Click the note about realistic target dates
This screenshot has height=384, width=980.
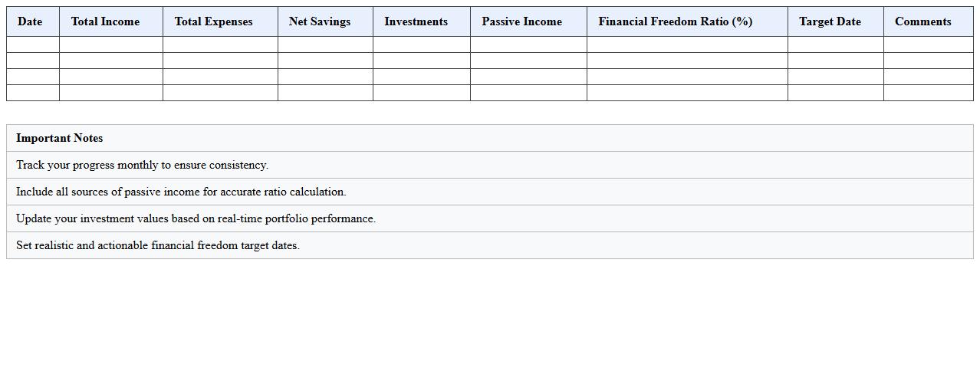coord(158,245)
